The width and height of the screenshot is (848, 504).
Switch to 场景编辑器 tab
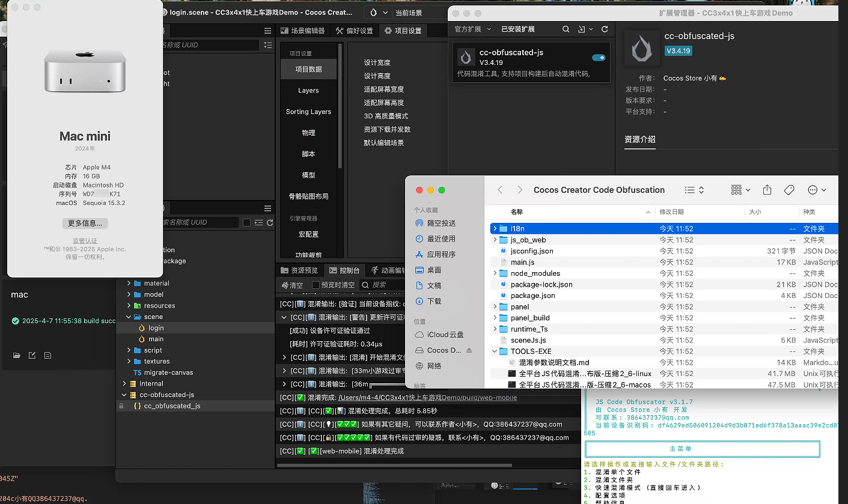303,31
